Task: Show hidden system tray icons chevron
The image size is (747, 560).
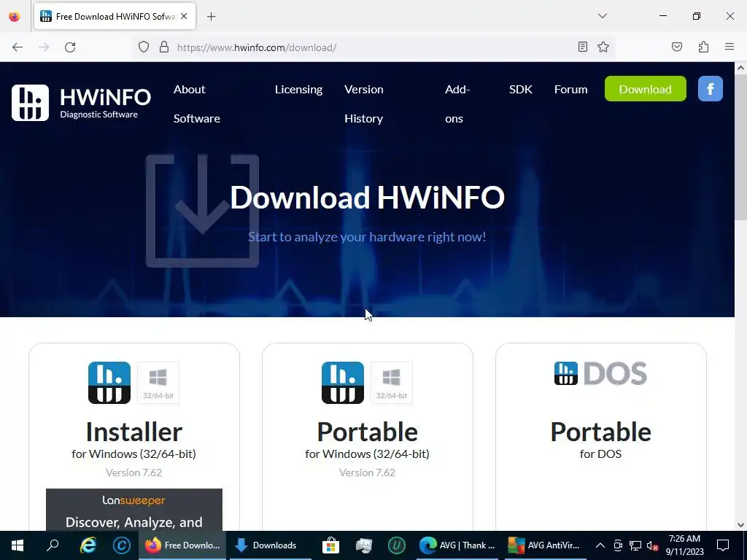Action: point(600,545)
